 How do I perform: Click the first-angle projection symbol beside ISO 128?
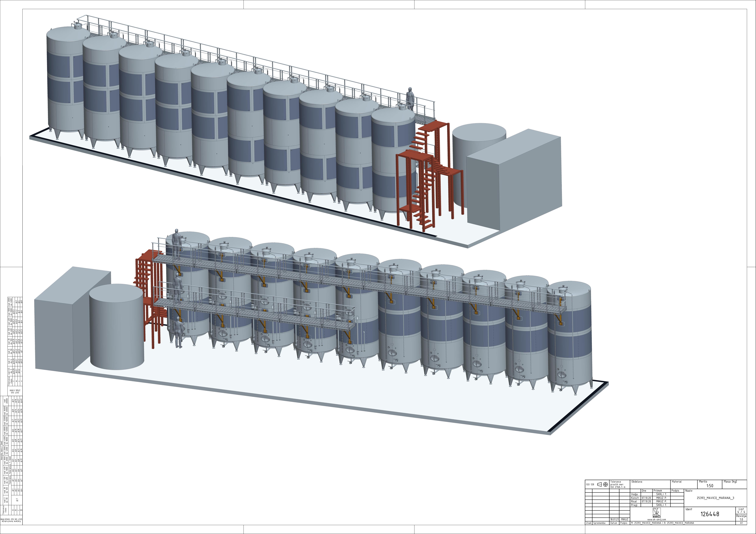coord(603,484)
